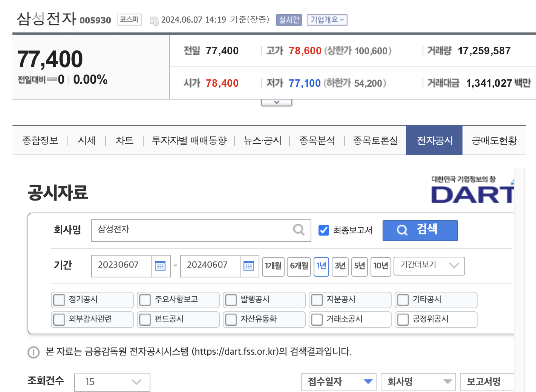
Task: Check the 발행공시 filter
Action: (231, 300)
